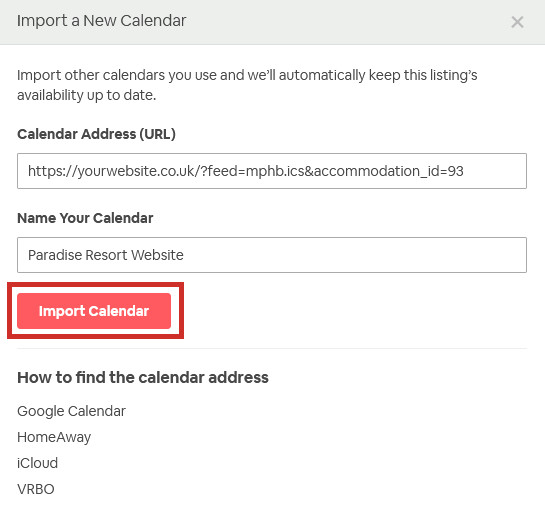Viewport: 545px width, 517px height.
Task: Click the Calendar Address (URL) label
Action: point(96,134)
